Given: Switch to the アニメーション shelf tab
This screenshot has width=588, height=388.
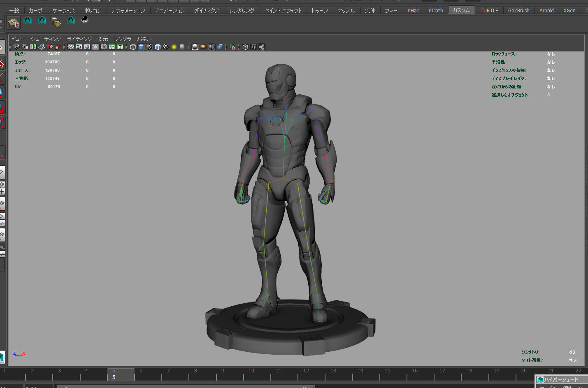Looking at the screenshot, I should 170,10.
